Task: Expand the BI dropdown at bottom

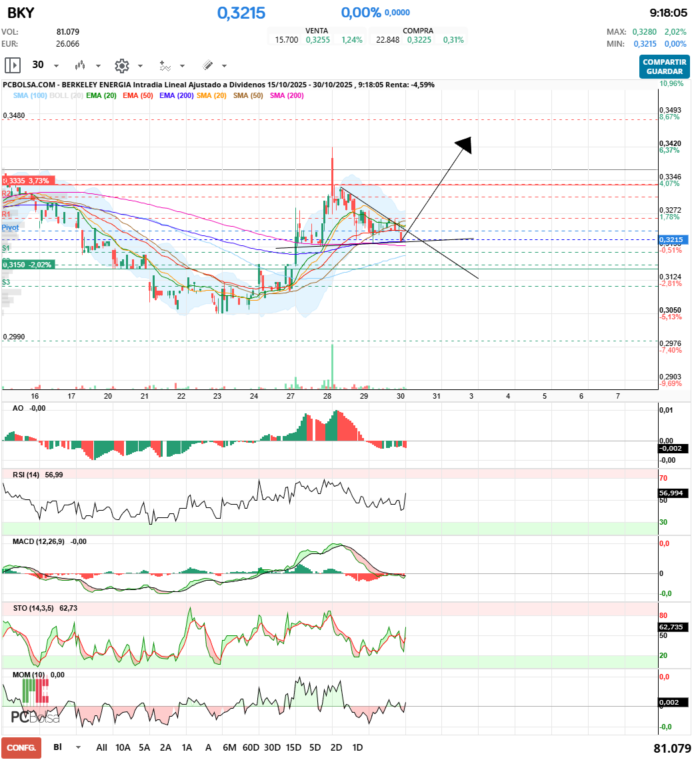Action: (x=79, y=747)
